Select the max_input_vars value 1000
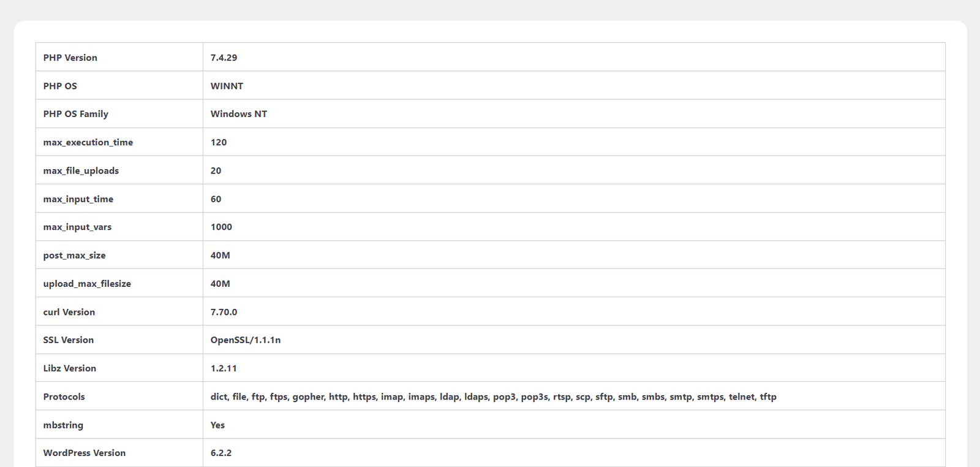The height and width of the screenshot is (467, 980). coord(221,227)
